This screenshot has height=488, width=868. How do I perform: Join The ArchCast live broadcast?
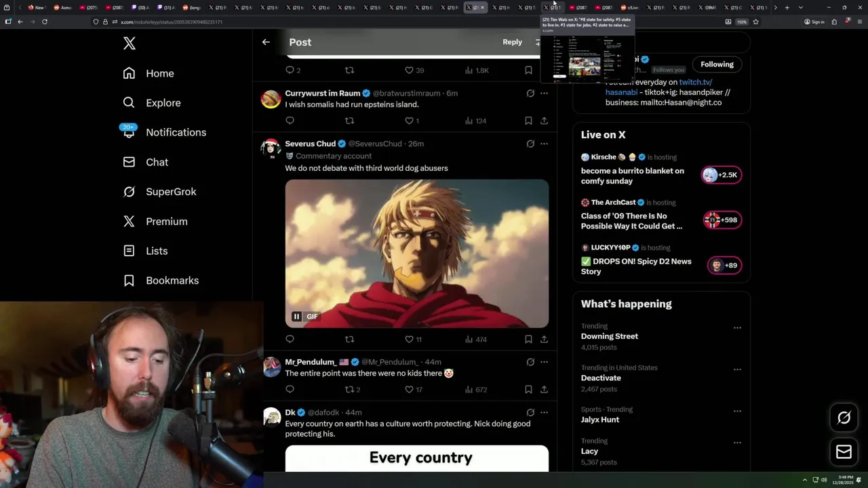tap(723, 220)
